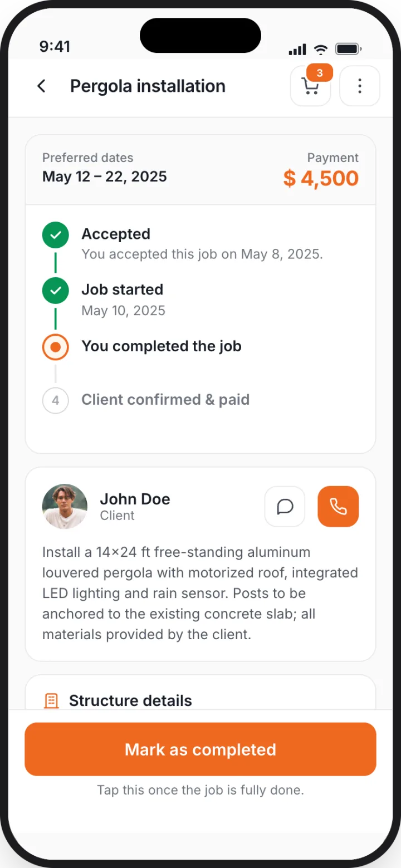The height and width of the screenshot is (868, 401).
Task: Tap the back arrow icon
Action: [41, 86]
